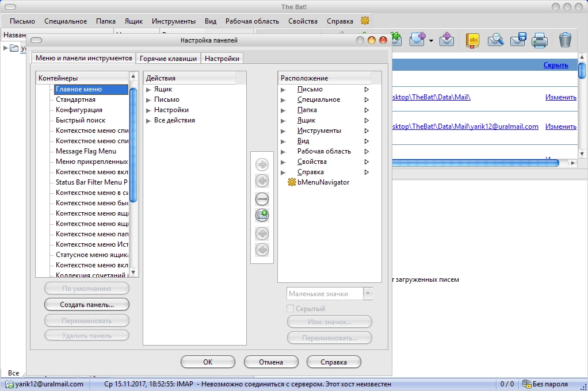Click the mailbox icon in status bar
This screenshot has width=588, height=391.
pos(9,384)
